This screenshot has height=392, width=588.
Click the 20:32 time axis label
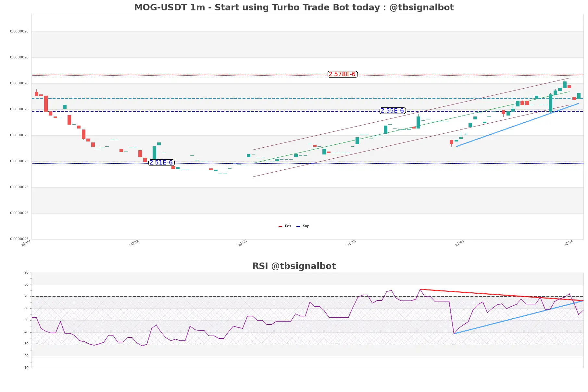134,243
